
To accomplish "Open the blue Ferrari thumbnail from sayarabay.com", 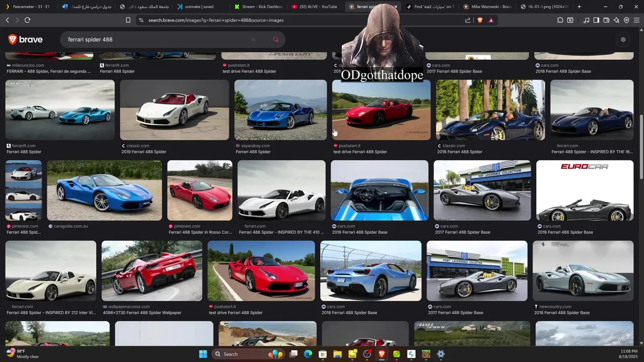I will [x=281, y=110].
